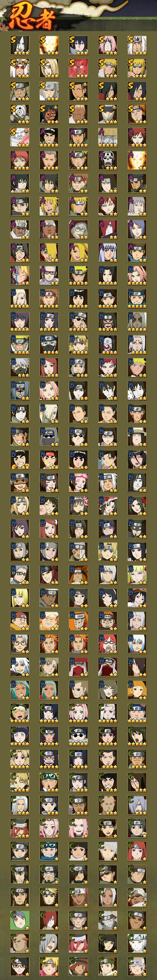The height and width of the screenshot is (980, 157).
Task: Choose B-rank Tobi with red swirl mask
Action: coord(108,345)
